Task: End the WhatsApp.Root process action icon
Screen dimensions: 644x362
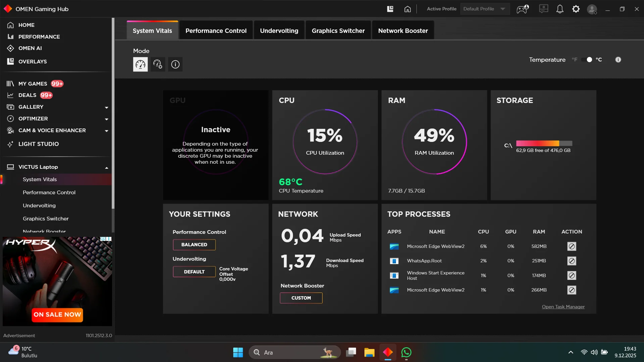Action: point(572,261)
